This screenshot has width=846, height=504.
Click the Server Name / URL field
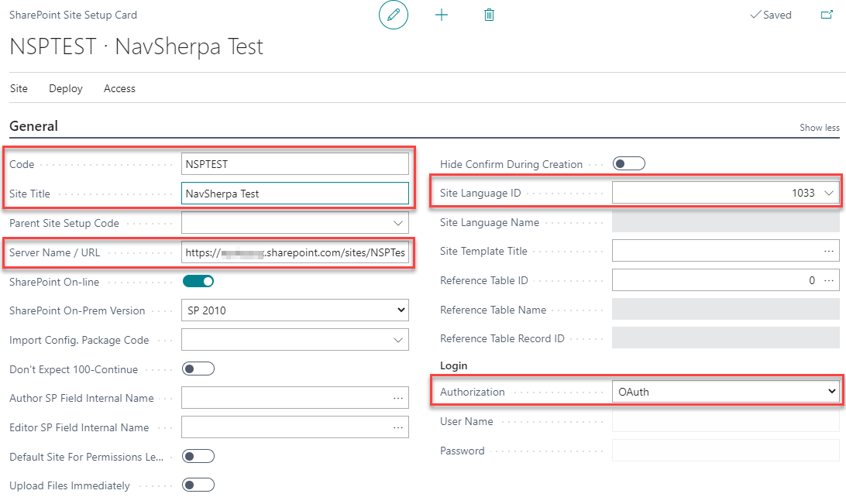click(294, 252)
